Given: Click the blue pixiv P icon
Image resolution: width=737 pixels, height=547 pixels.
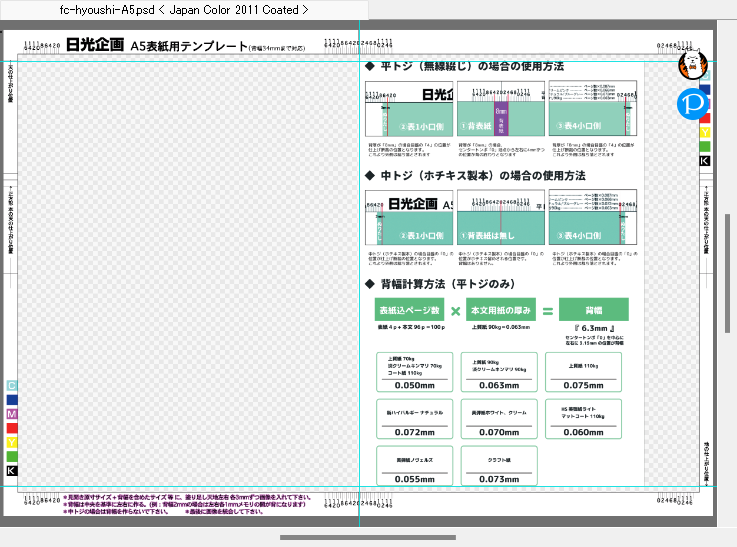Looking at the screenshot, I should pyautogui.click(x=692, y=104).
